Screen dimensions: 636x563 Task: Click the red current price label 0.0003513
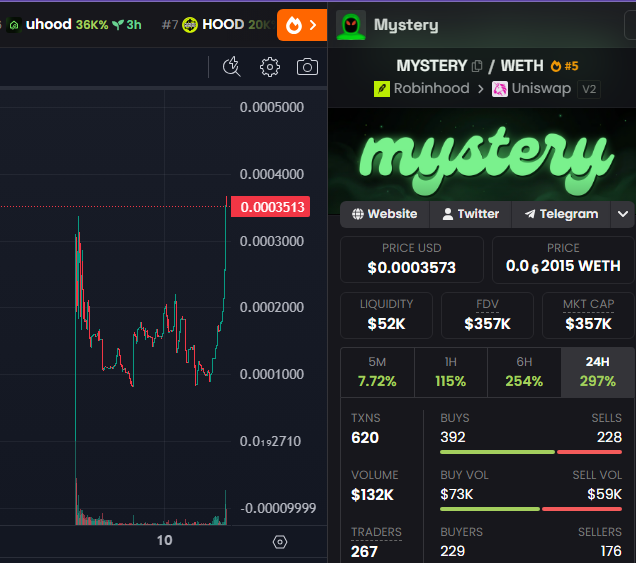tap(271, 207)
